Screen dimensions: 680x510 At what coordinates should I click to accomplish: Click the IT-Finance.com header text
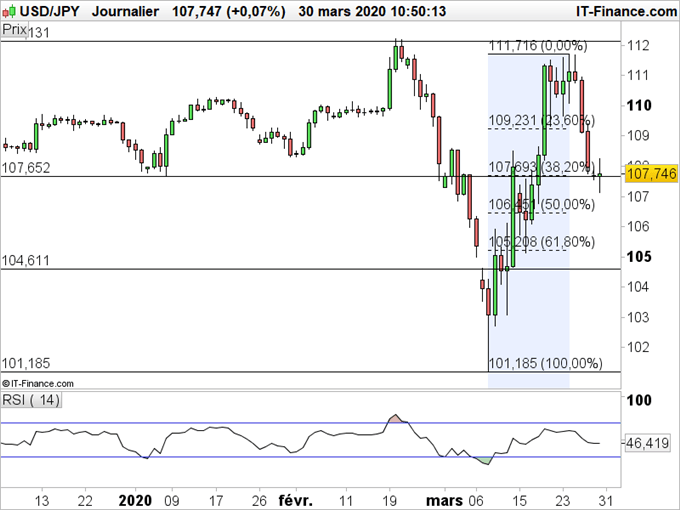626,11
